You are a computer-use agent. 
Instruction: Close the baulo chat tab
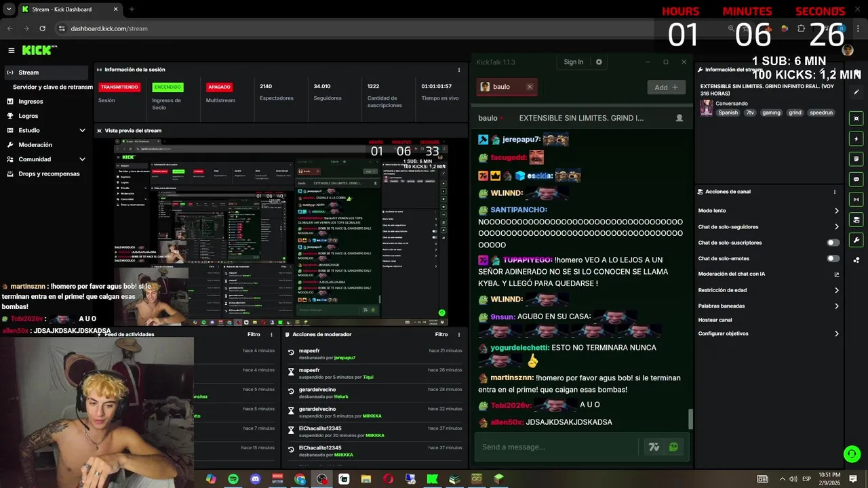point(530,87)
